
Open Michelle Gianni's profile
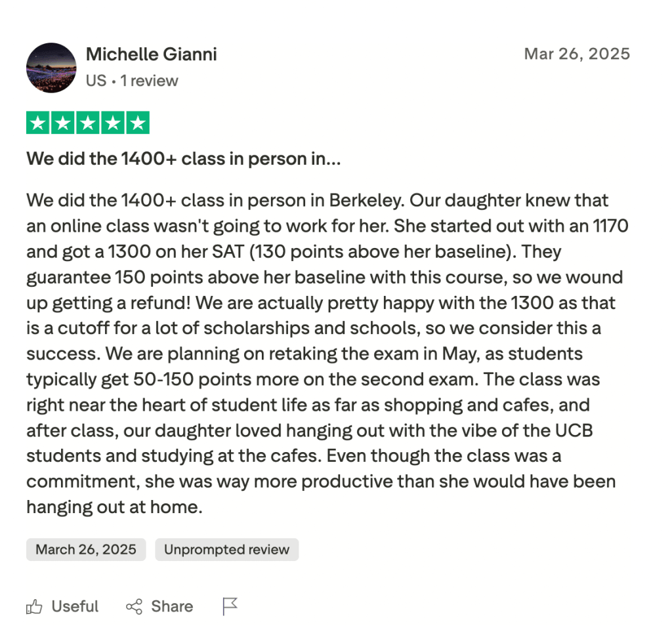click(x=151, y=54)
